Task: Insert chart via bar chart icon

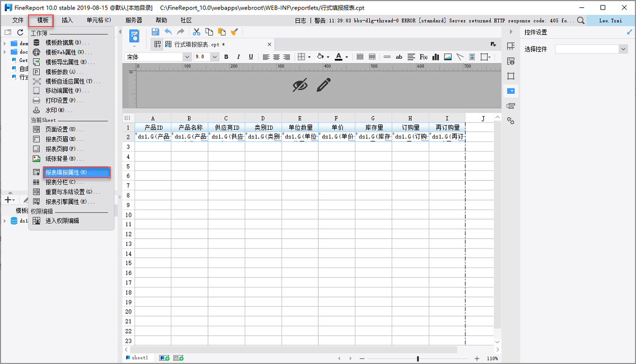Action: [436, 57]
